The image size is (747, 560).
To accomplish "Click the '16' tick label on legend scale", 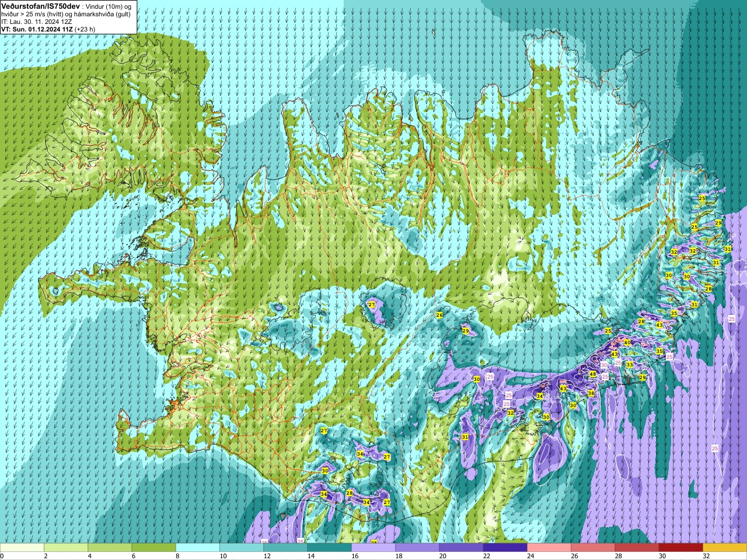I will coord(355,556).
